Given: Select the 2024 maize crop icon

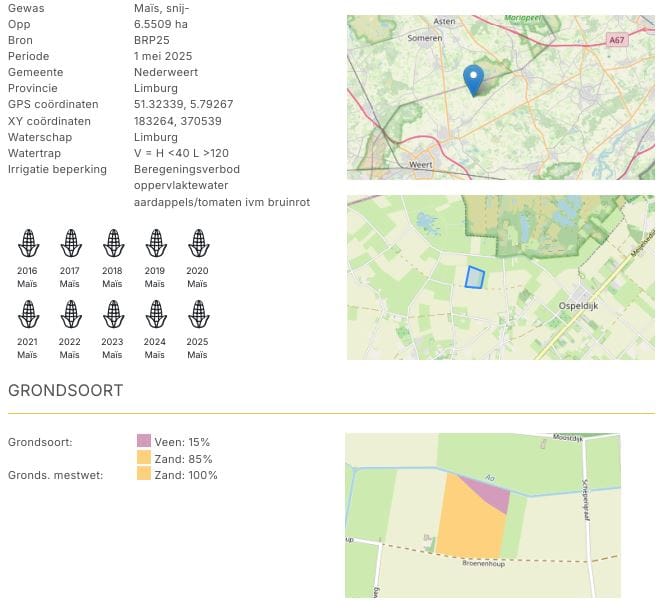Looking at the screenshot, I should pyautogui.click(x=155, y=314).
